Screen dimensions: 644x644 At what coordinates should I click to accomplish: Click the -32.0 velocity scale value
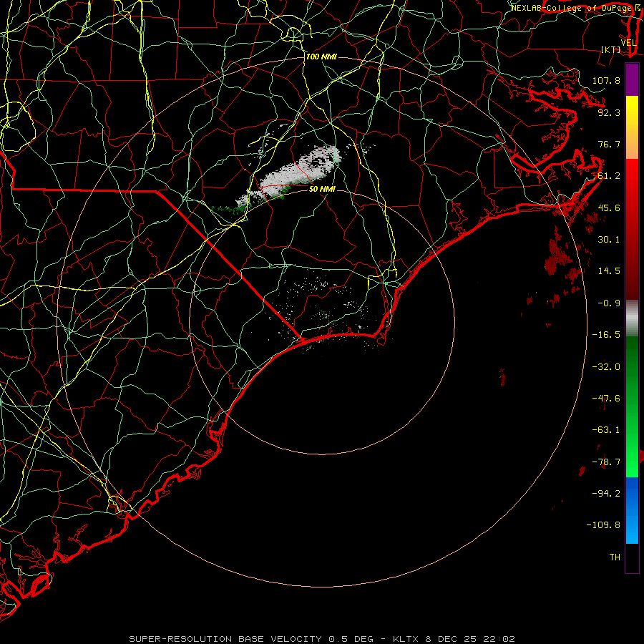(x=606, y=367)
